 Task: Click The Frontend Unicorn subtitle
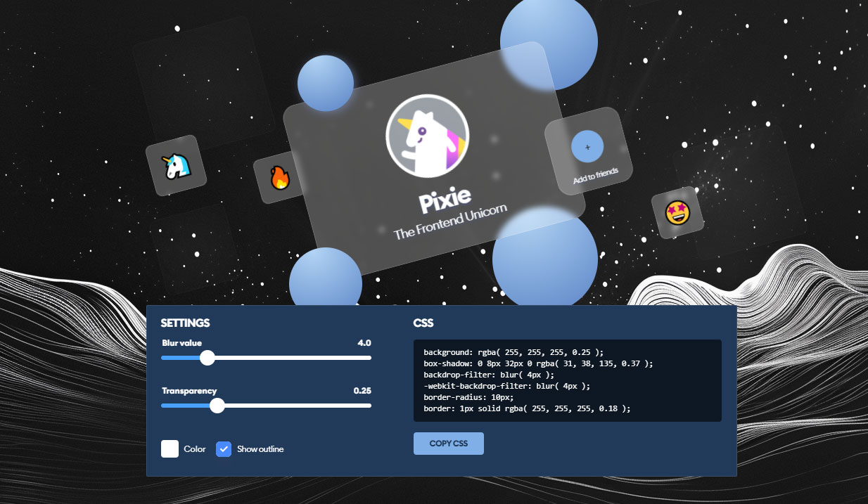click(x=451, y=221)
